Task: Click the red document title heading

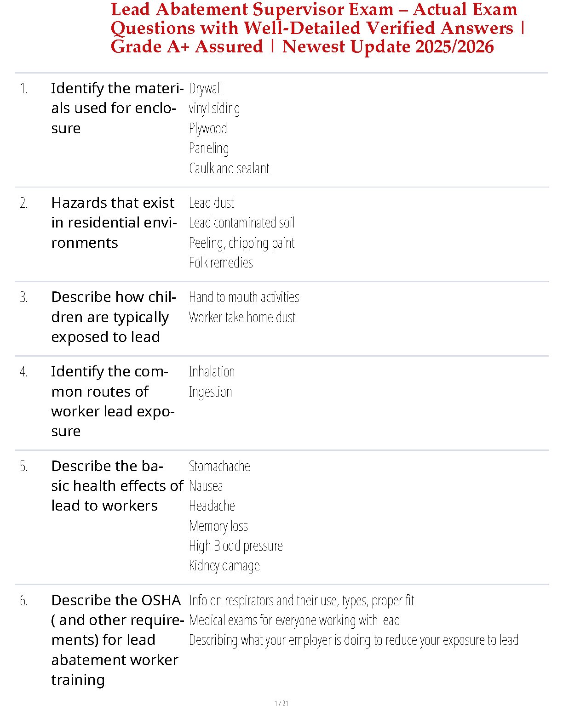Action: click(x=316, y=28)
